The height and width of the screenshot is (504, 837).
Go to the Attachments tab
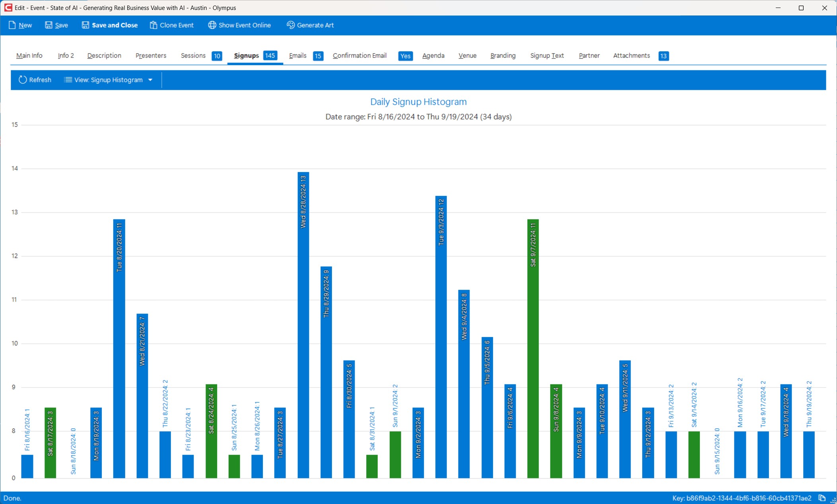pyautogui.click(x=631, y=56)
